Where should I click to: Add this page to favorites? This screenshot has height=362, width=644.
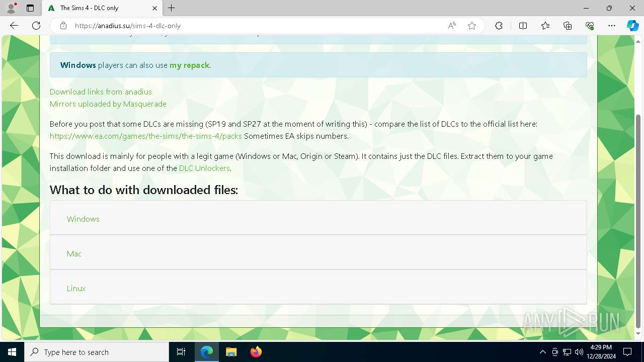(472, 26)
